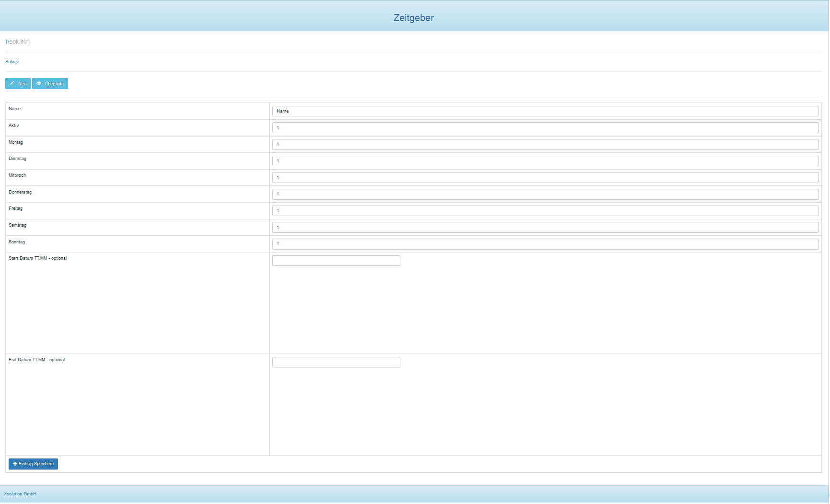This screenshot has width=830, height=504.
Task: Click into the Samstag value field
Action: pyautogui.click(x=545, y=228)
